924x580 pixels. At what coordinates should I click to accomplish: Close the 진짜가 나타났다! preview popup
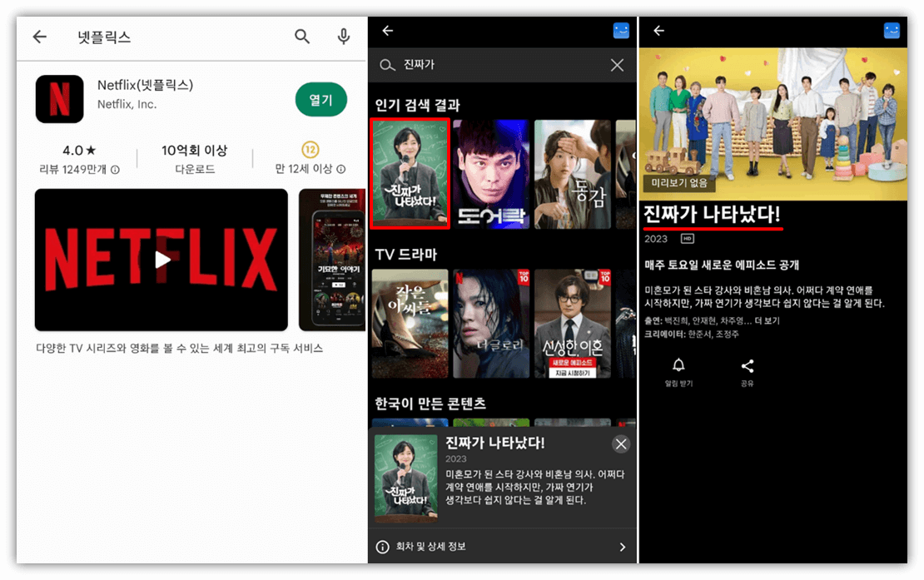621,444
